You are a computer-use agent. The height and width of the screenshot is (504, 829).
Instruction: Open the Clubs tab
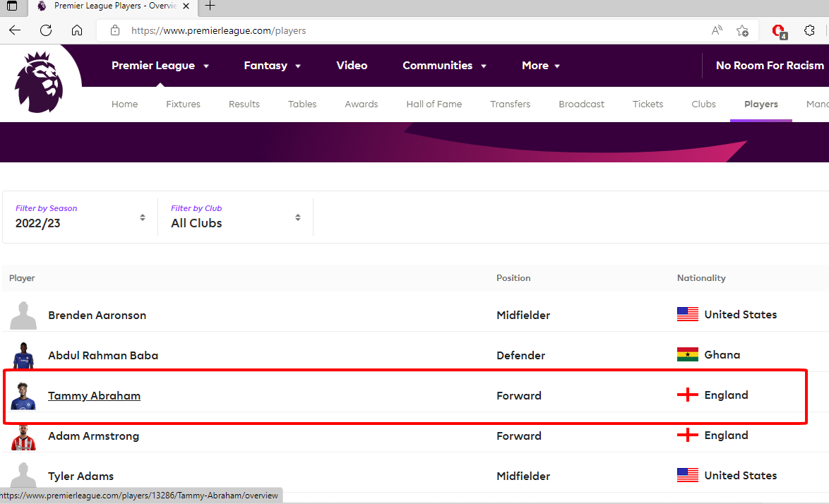[704, 104]
